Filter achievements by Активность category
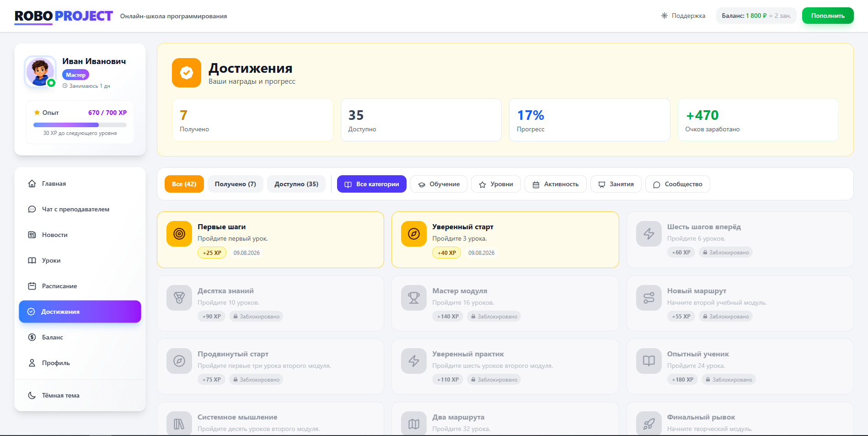This screenshot has height=436, width=868. tap(556, 184)
